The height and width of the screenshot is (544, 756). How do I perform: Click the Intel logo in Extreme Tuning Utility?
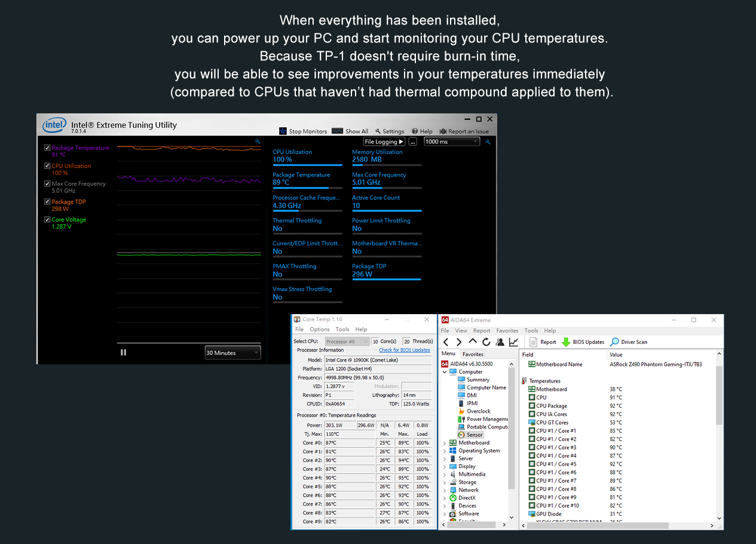point(53,126)
